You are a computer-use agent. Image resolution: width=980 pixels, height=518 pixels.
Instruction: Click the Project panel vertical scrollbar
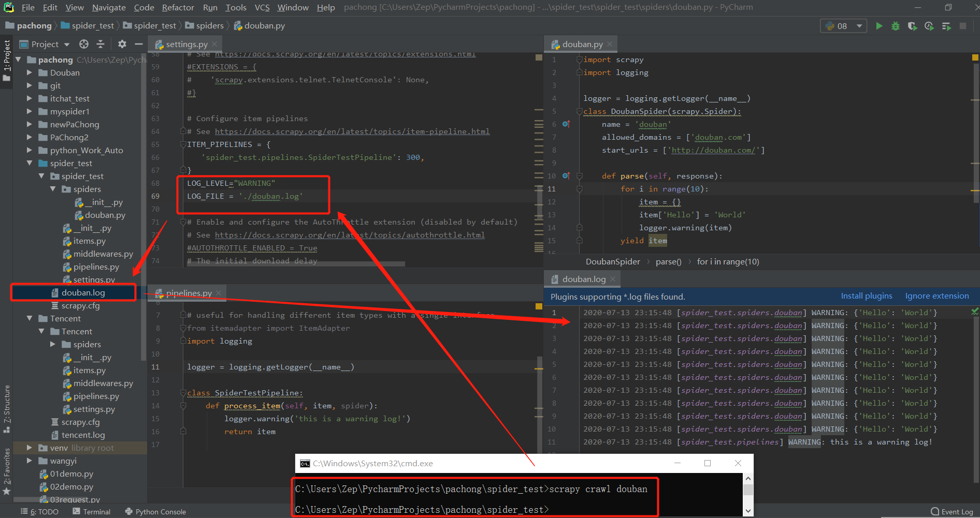[x=143, y=207]
